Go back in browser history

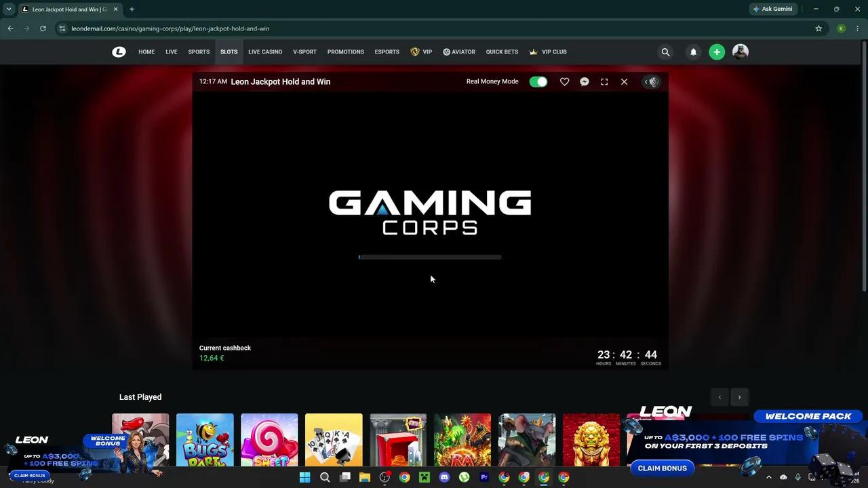[10, 28]
